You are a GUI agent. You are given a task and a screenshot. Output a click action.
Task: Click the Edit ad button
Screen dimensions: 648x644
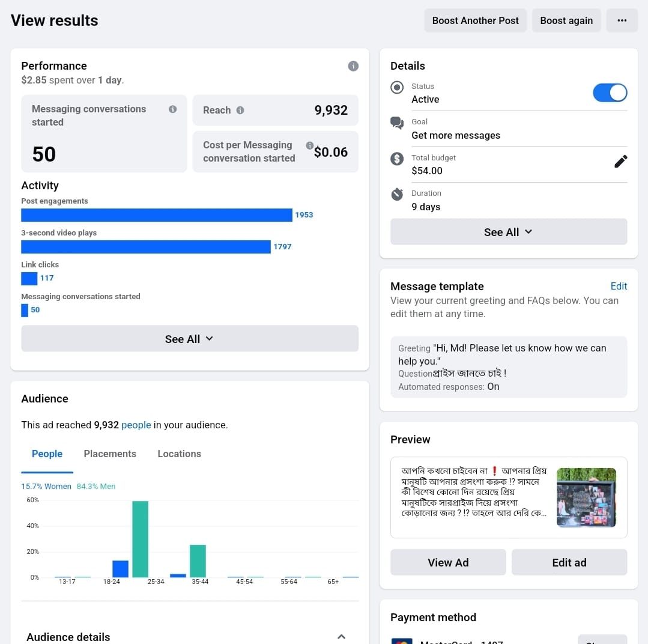[x=569, y=562]
